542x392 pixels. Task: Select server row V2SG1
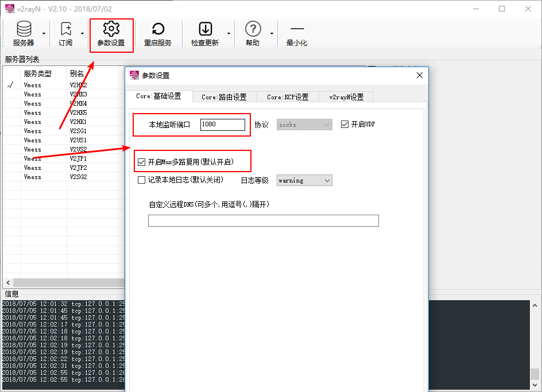click(64, 131)
